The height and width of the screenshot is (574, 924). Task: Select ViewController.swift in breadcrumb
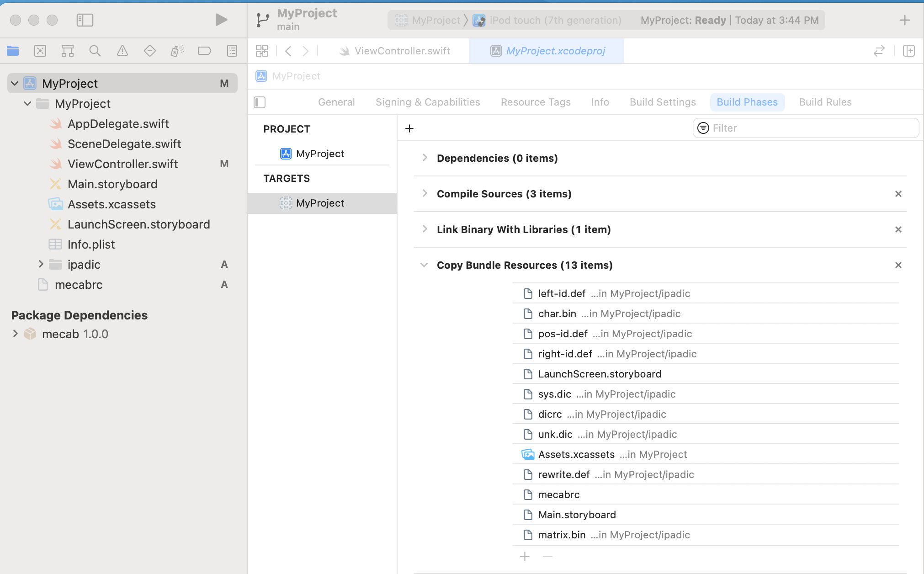402,50
